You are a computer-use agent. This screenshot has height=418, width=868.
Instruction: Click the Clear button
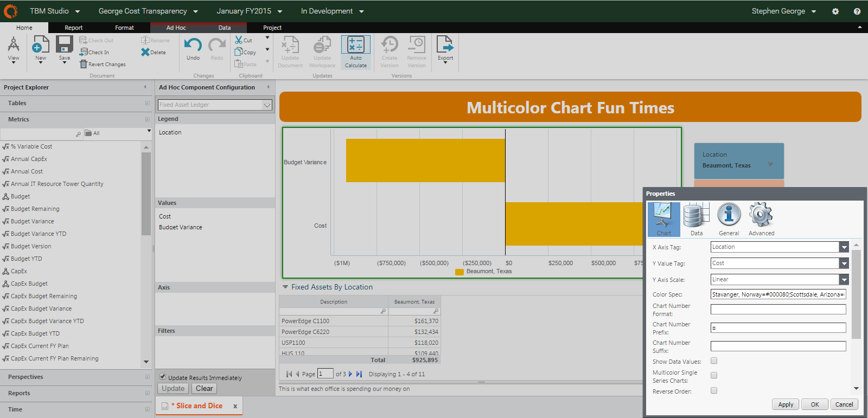[205, 389]
